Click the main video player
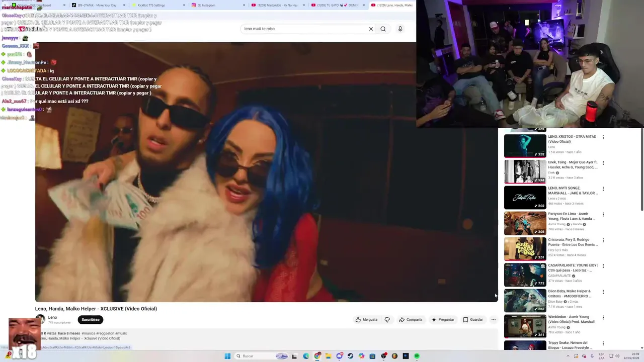Viewport: 644px width, 362px height. click(x=266, y=172)
